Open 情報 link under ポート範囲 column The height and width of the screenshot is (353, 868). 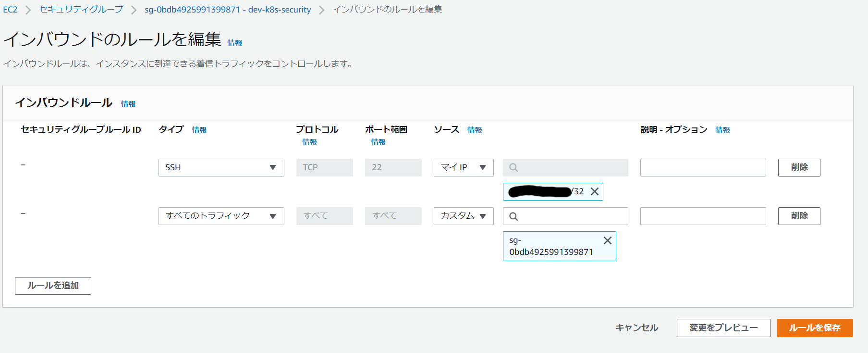[x=378, y=142]
